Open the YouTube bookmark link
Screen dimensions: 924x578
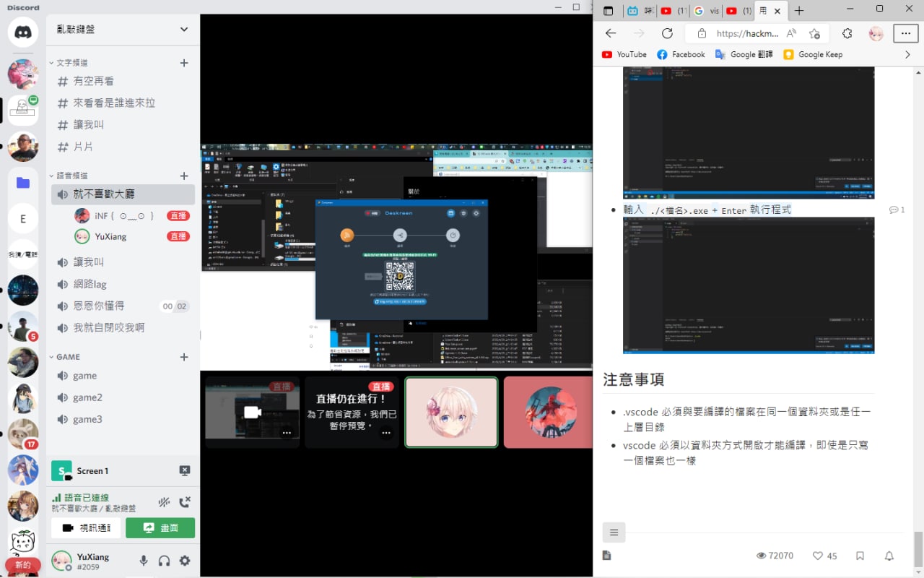tap(624, 54)
